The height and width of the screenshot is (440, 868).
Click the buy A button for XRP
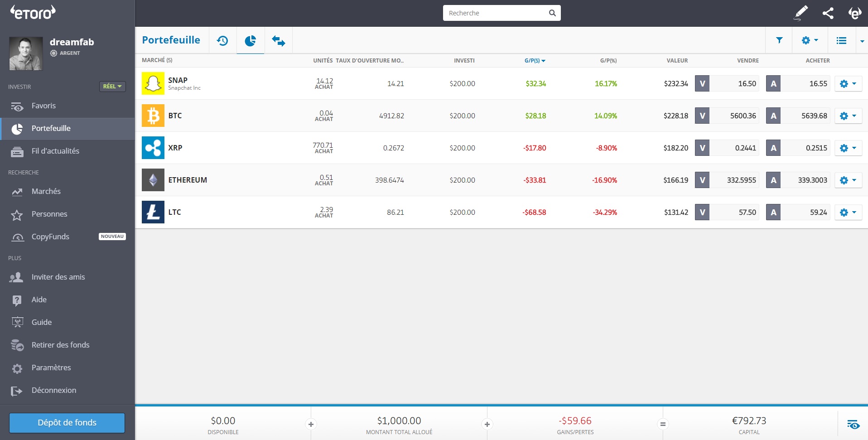(773, 148)
